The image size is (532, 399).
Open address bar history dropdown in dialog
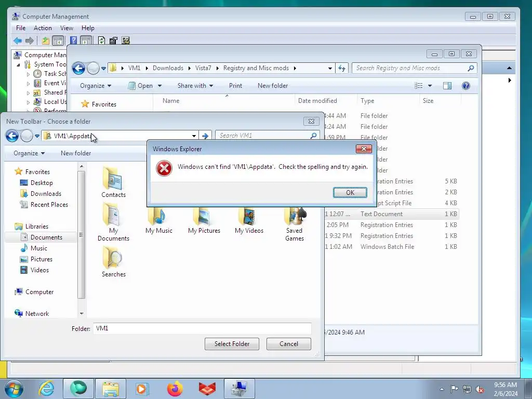point(194,136)
